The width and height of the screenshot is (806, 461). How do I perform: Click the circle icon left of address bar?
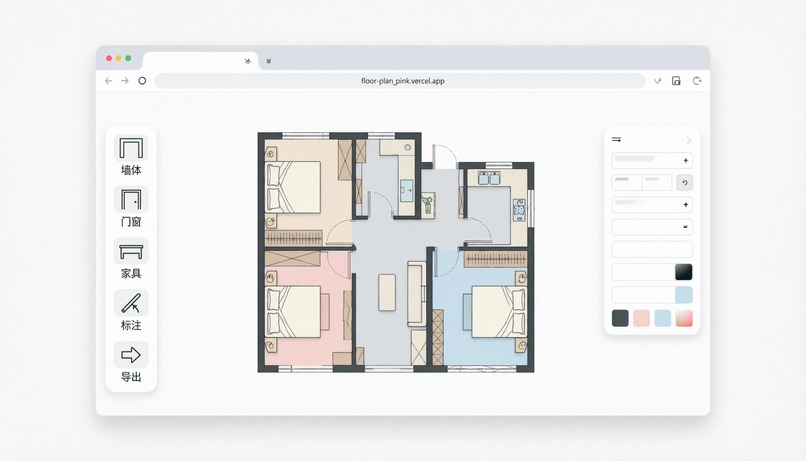pos(142,81)
